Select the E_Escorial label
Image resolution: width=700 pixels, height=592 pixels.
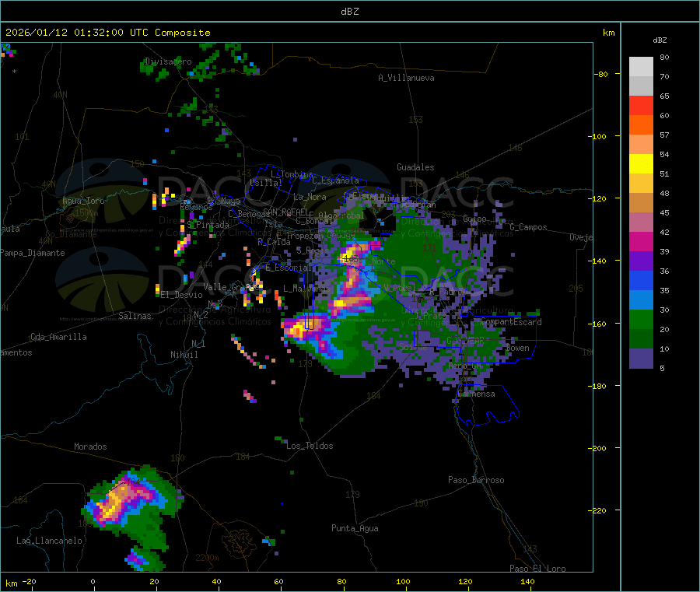click(x=288, y=268)
